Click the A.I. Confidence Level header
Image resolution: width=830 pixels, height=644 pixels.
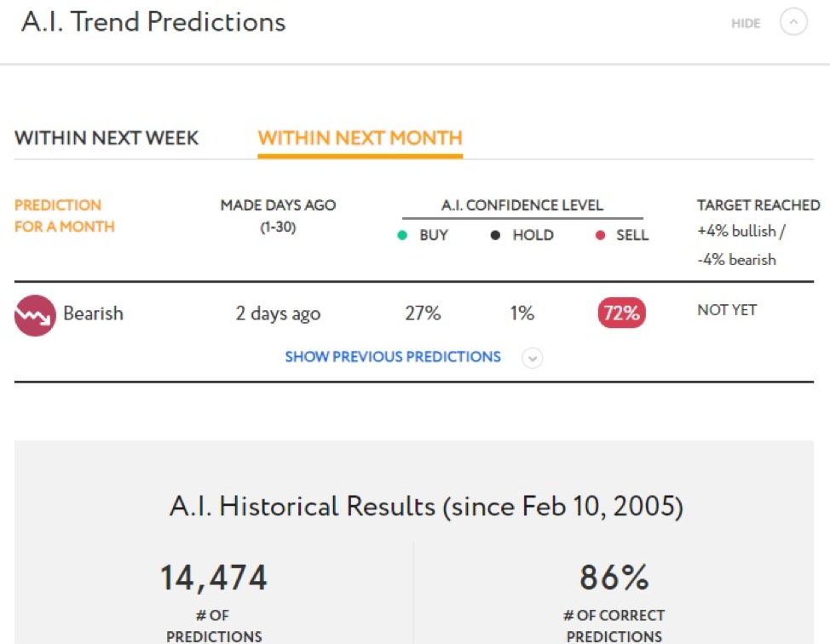[522, 204]
